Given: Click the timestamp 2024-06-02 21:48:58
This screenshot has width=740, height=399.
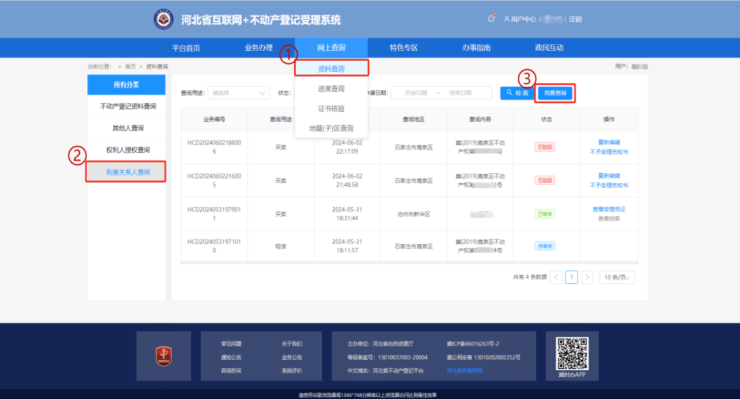Looking at the screenshot, I should pyautogui.click(x=347, y=180).
